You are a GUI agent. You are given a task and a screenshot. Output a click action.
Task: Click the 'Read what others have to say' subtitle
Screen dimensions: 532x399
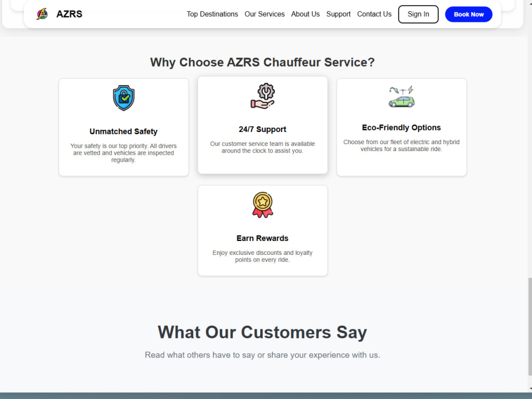point(262,355)
